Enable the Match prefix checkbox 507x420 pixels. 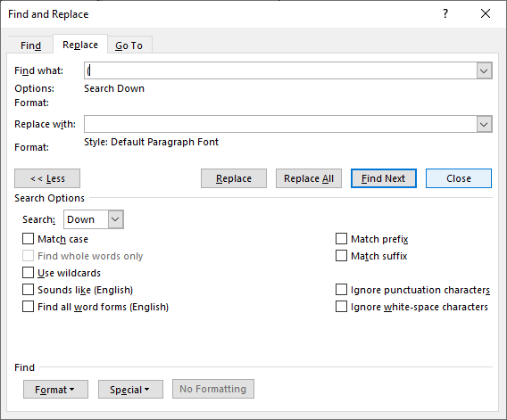tap(342, 239)
